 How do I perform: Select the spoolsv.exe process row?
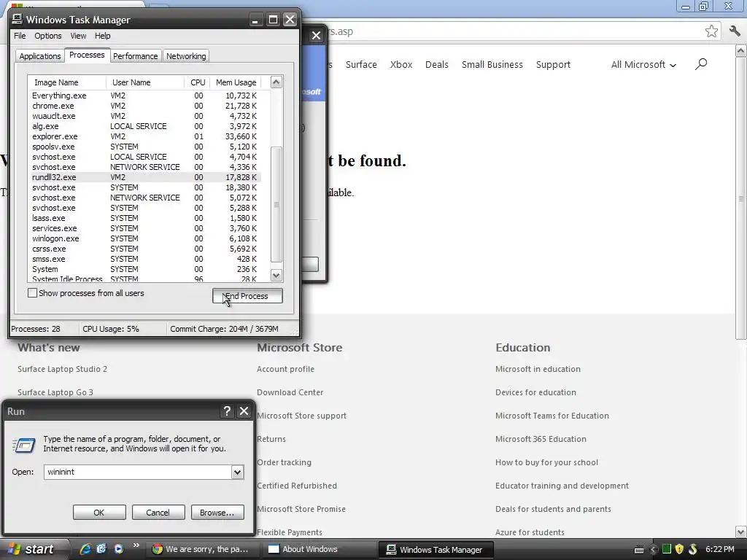[145, 147]
